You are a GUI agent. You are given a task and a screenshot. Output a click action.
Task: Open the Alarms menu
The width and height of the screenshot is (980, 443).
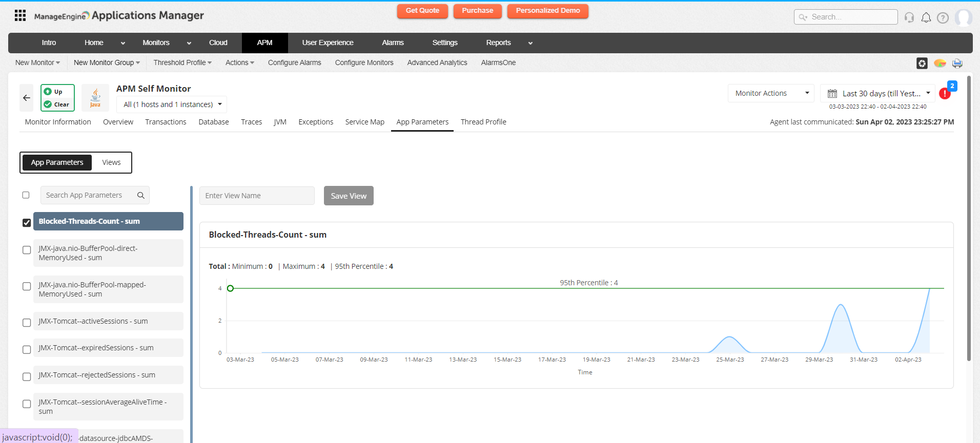[x=393, y=43]
